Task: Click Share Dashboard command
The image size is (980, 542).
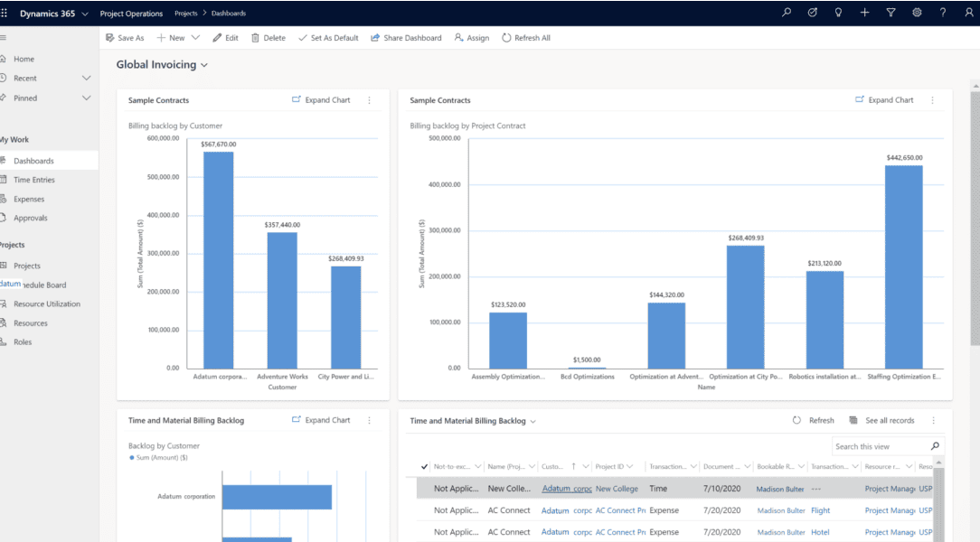Action: click(x=406, y=38)
